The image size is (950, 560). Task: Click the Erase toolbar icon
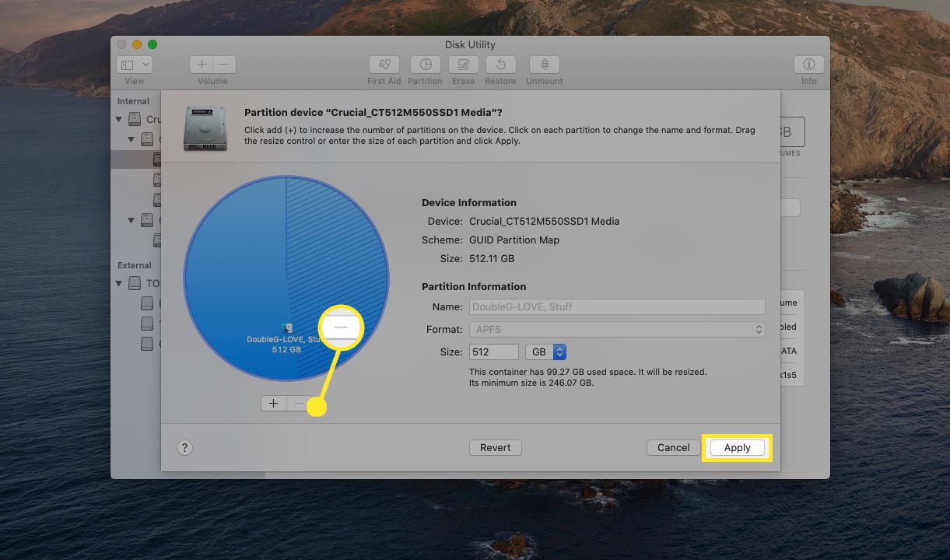tap(463, 65)
